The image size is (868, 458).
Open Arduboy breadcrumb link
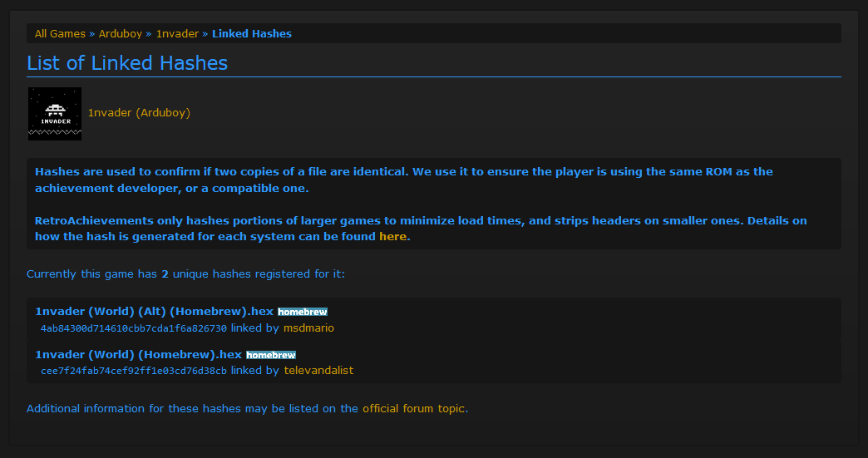120,34
